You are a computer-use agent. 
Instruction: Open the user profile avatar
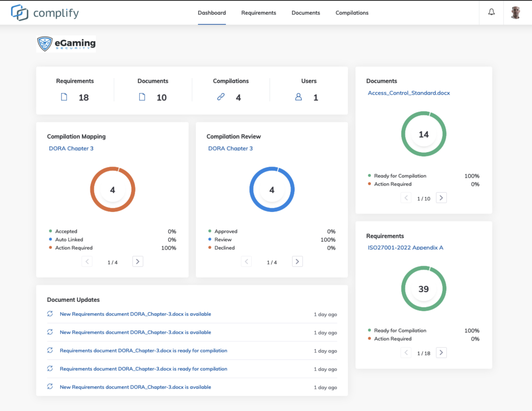[x=515, y=12]
